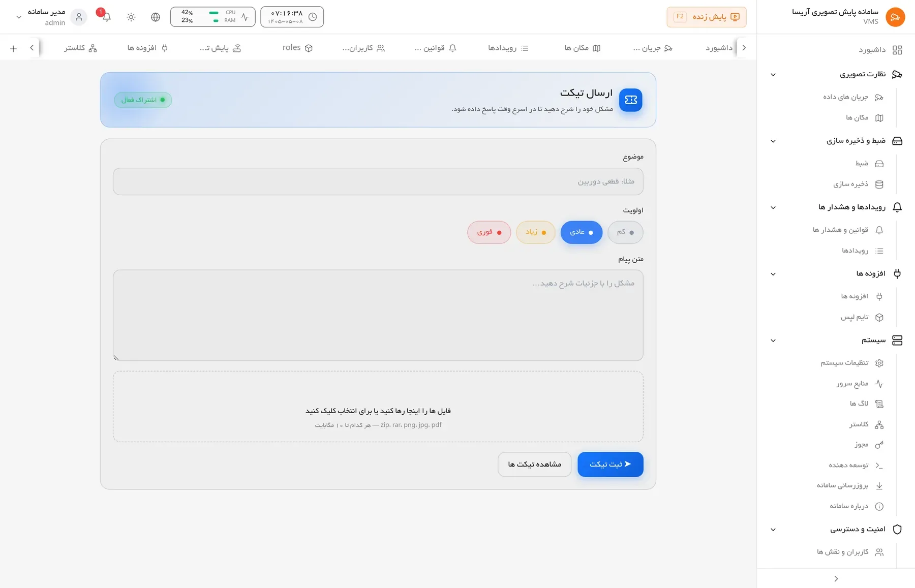Collapse ضبط و ذخیره سازی section
The height and width of the screenshot is (588, 915).
[773, 141]
